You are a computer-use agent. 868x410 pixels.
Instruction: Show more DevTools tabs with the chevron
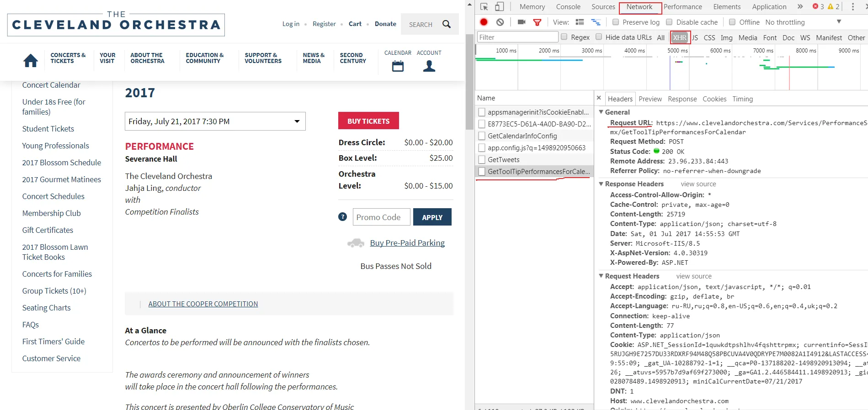click(800, 6)
